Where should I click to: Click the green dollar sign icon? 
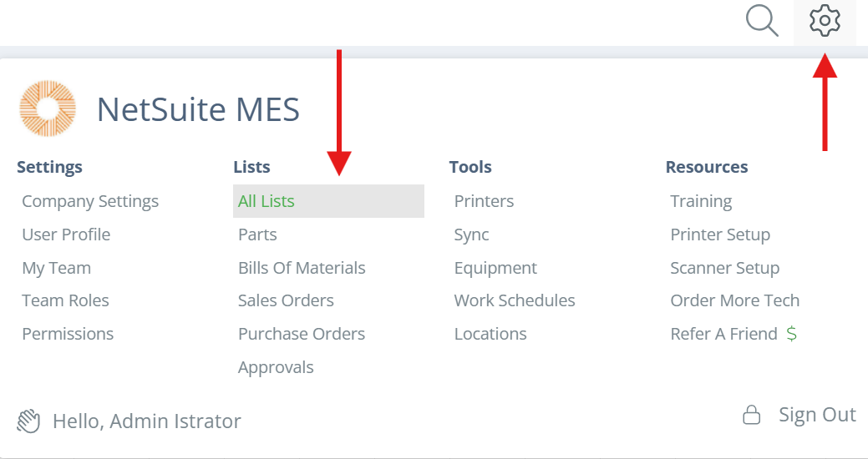792,334
